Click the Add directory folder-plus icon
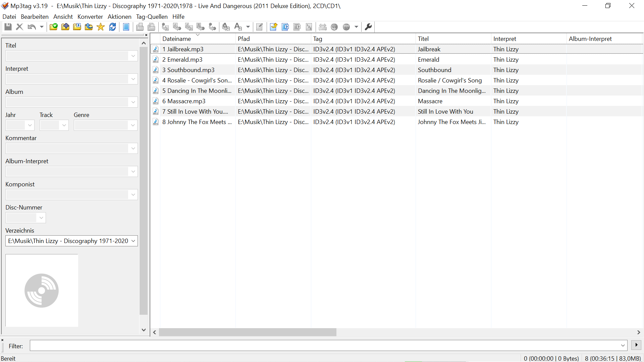Viewport: 644px width, 362px height. click(x=65, y=27)
